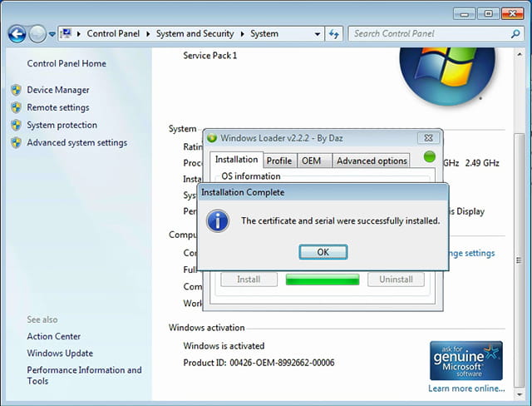Minimize the System window

pyautogui.click(x=464, y=14)
